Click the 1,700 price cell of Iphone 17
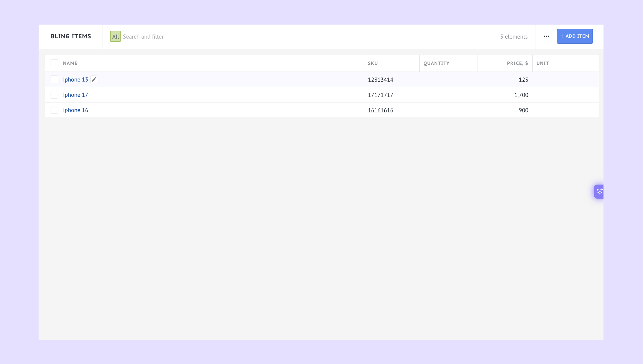643x364 pixels. coord(521,95)
